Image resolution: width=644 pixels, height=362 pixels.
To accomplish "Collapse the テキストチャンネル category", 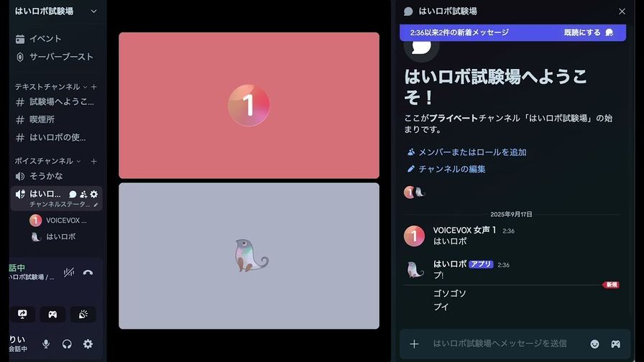I will point(47,87).
